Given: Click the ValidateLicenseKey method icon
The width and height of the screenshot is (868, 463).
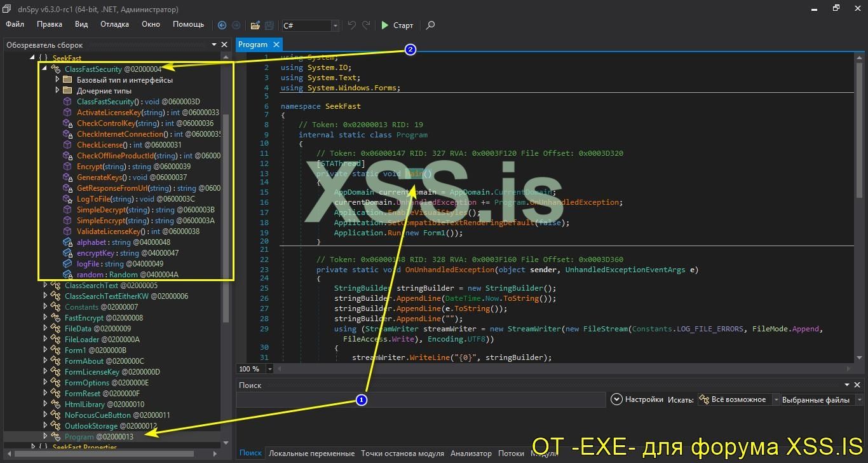Looking at the screenshot, I should click(x=67, y=231).
